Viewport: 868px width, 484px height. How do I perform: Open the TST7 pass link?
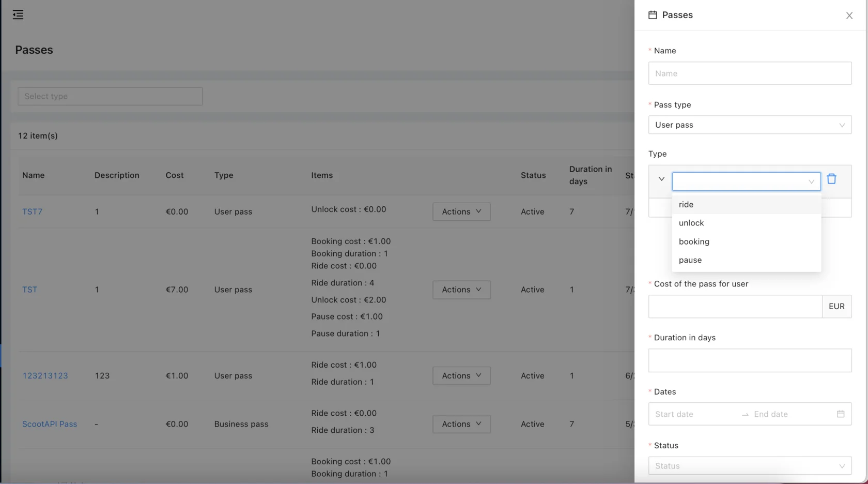tap(32, 211)
